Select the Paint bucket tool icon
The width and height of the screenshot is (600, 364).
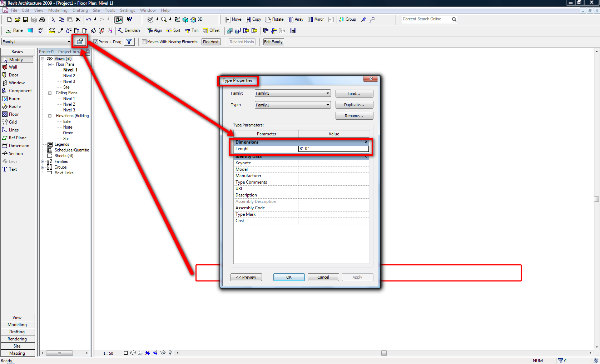(x=93, y=30)
